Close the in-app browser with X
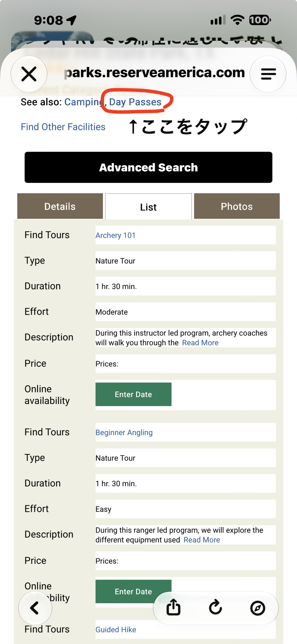 [x=29, y=74]
